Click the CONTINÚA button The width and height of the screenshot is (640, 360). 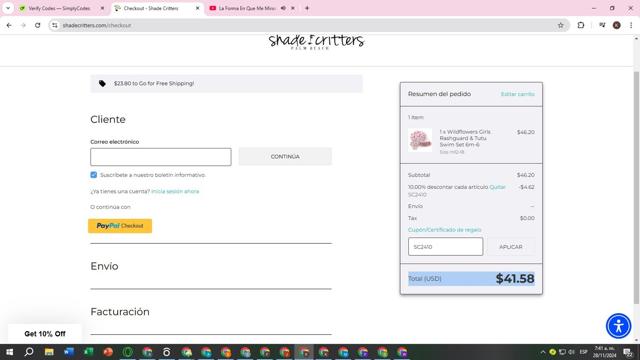click(x=285, y=157)
